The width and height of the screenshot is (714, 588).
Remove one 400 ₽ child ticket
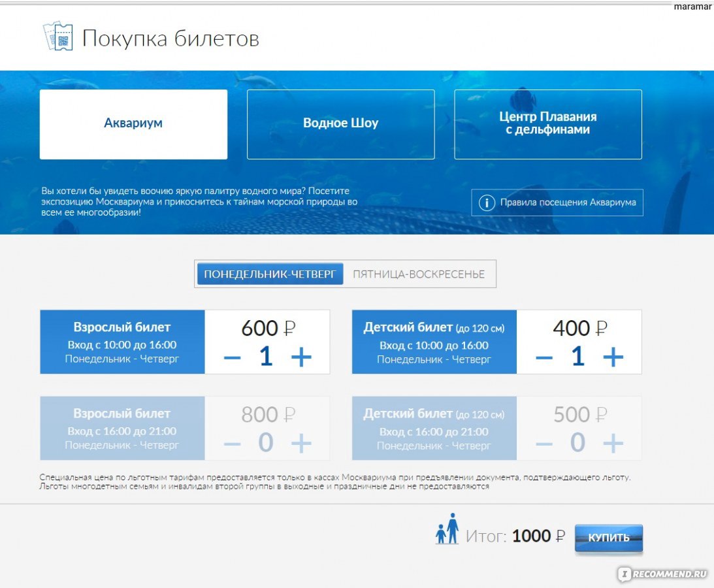coord(544,357)
